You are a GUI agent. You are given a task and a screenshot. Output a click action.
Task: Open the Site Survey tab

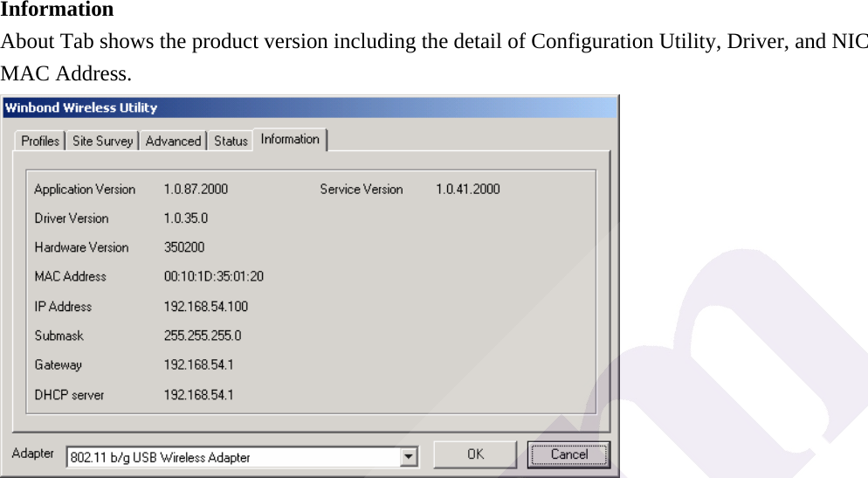pos(102,141)
